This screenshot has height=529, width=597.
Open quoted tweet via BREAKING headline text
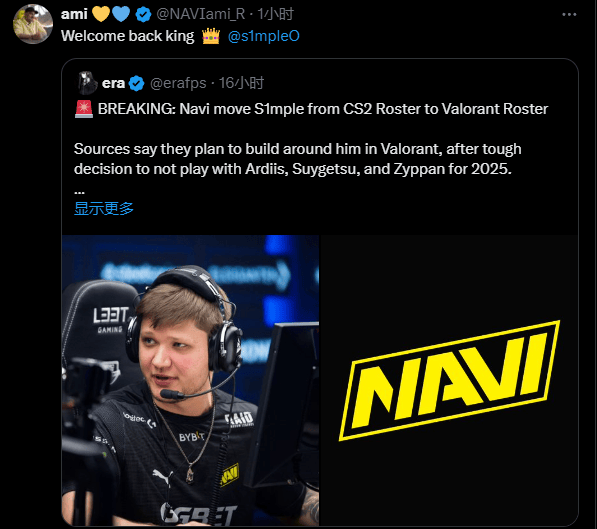tap(323, 109)
